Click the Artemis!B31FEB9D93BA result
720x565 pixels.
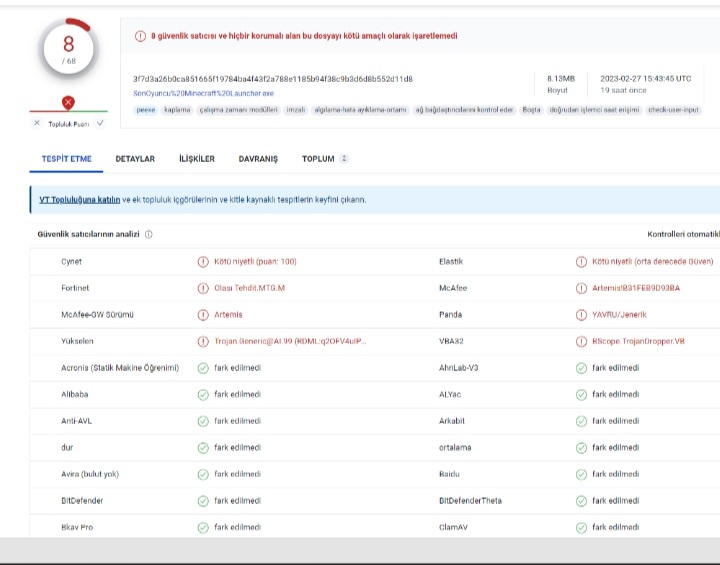tap(636, 288)
